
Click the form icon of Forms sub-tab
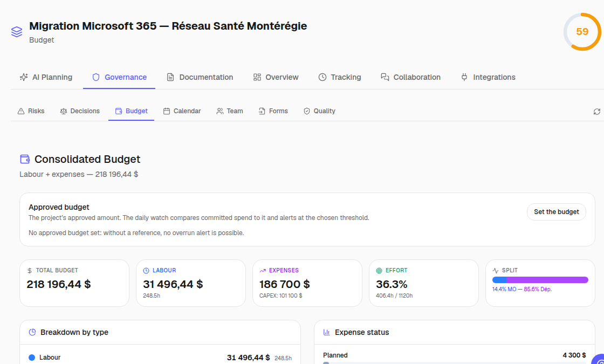(x=262, y=111)
